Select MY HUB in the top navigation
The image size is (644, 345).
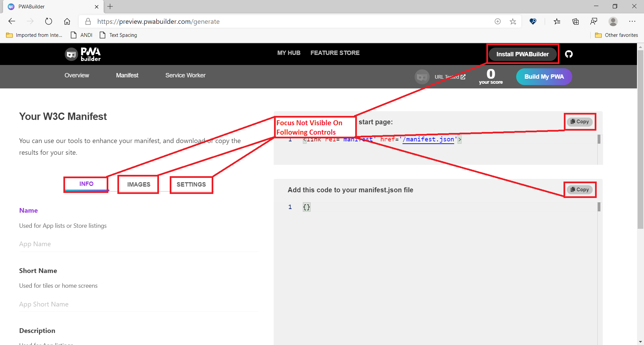pyautogui.click(x=289, y=53)
